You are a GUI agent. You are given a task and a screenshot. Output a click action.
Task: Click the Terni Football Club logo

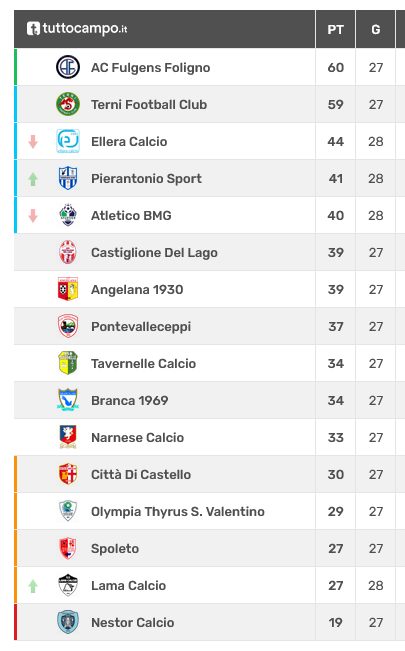pyautogui.click(x=68, y=104)
